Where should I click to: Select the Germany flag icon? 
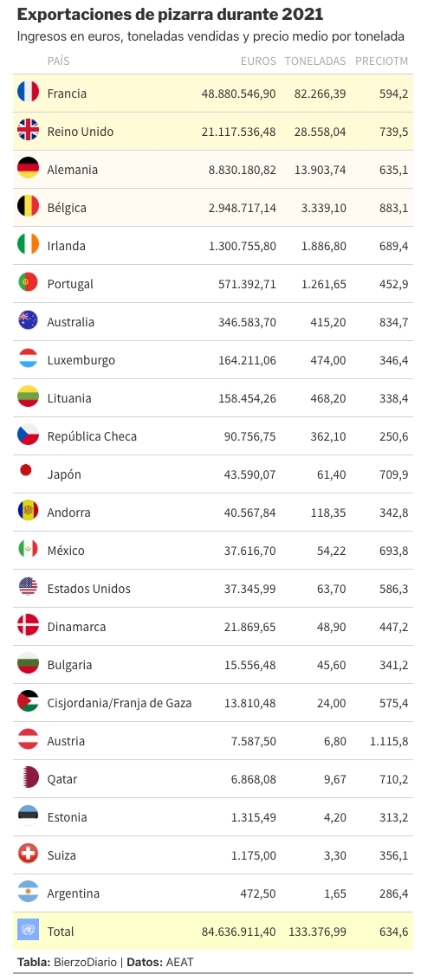28,169
